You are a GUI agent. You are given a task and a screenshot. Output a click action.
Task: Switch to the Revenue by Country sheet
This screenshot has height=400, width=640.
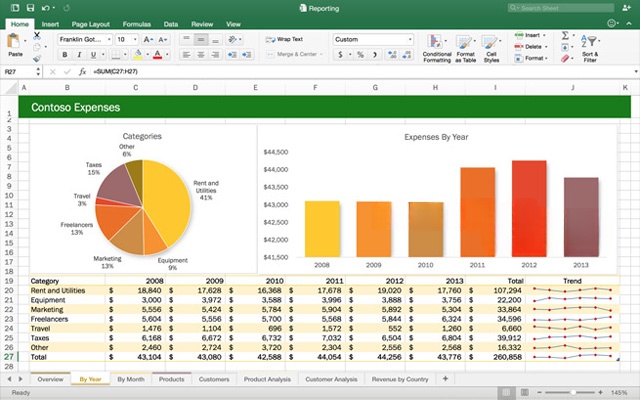click(x=400, y=379)
